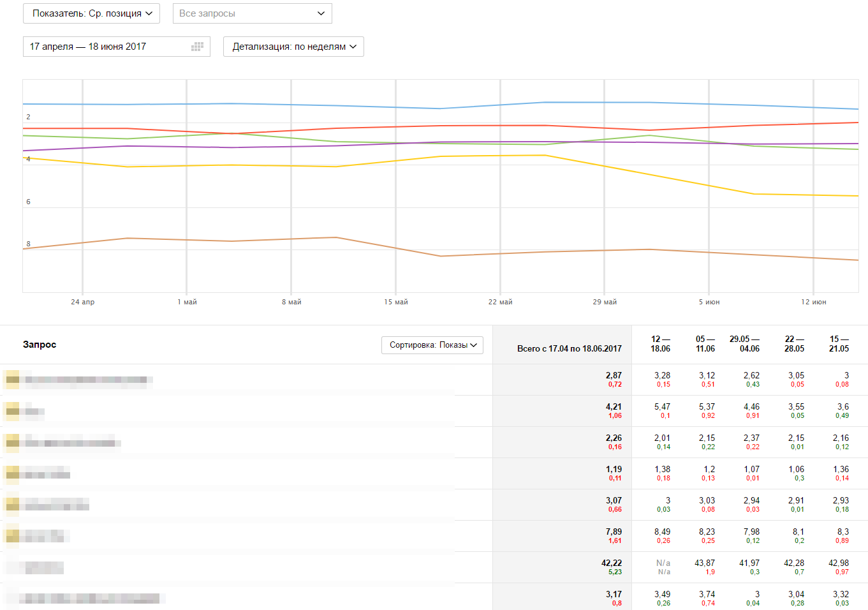Select the "22 — 28.05" week column header

794,344
